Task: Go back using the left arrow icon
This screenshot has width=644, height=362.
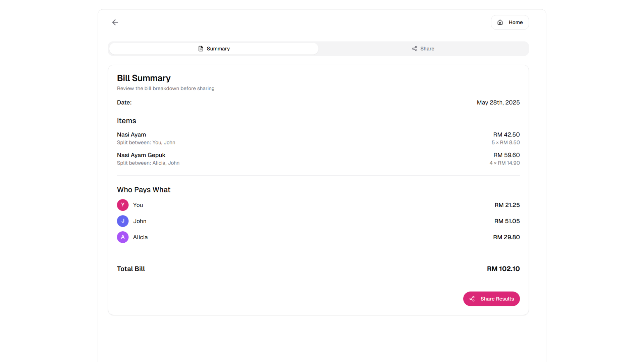Action: click(115, 22)
